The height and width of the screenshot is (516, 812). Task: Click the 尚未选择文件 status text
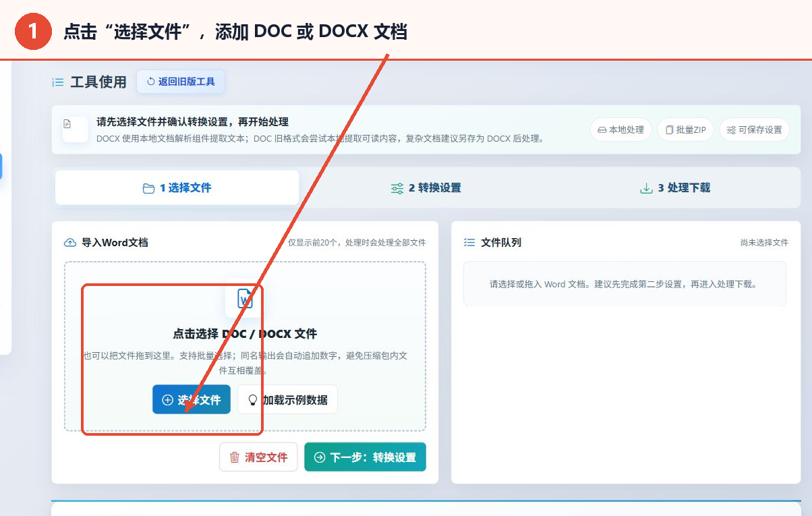(764, 243)
